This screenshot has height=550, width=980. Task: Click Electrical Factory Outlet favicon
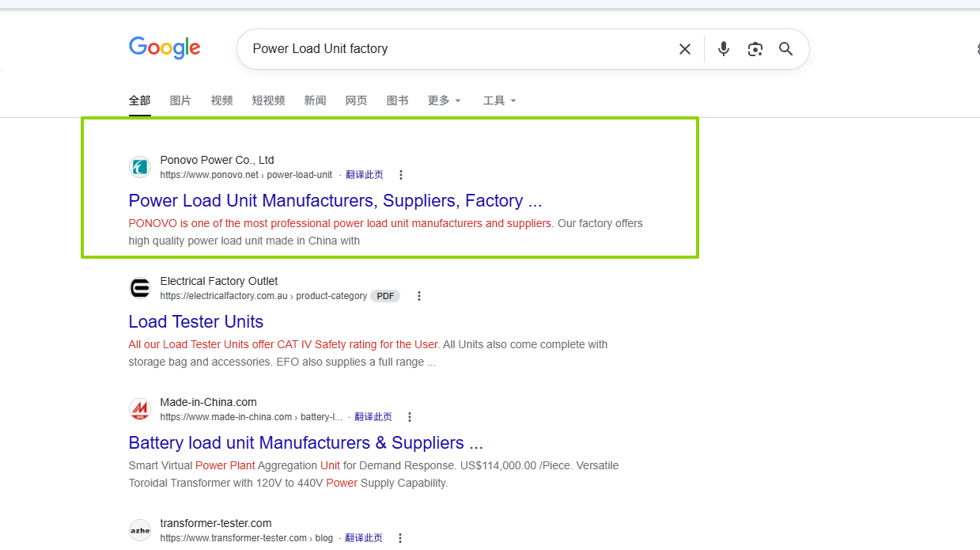coord(140,288)
